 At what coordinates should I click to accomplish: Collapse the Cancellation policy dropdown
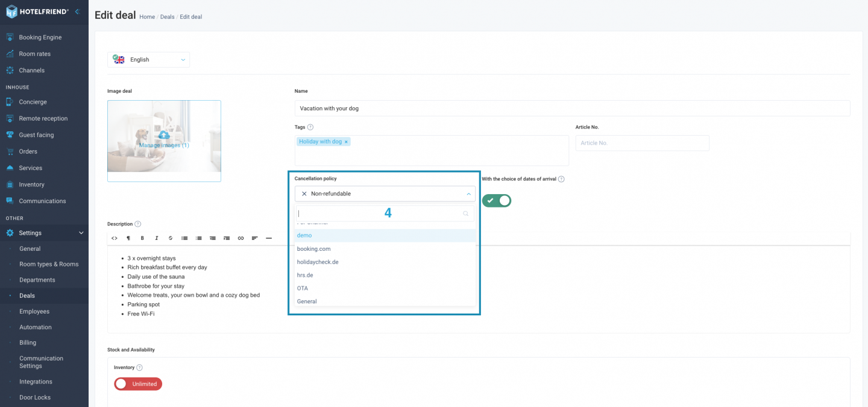pos(468,194)
